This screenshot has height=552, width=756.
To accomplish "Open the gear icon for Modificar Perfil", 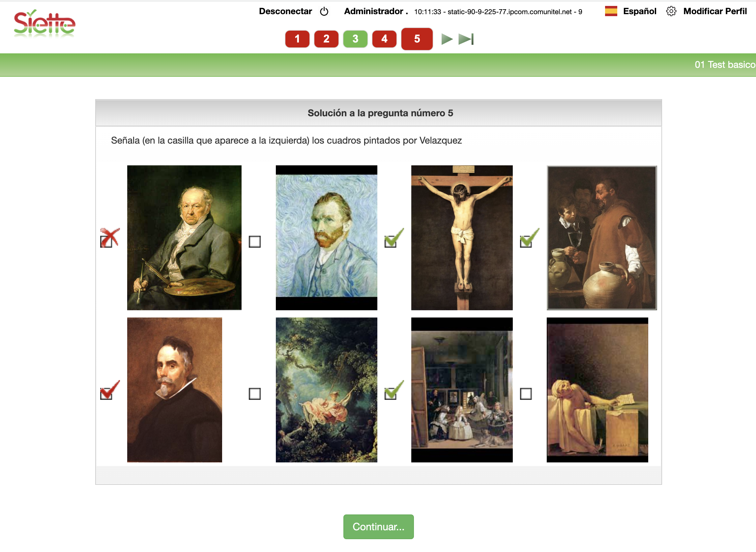I will point(671,11).
